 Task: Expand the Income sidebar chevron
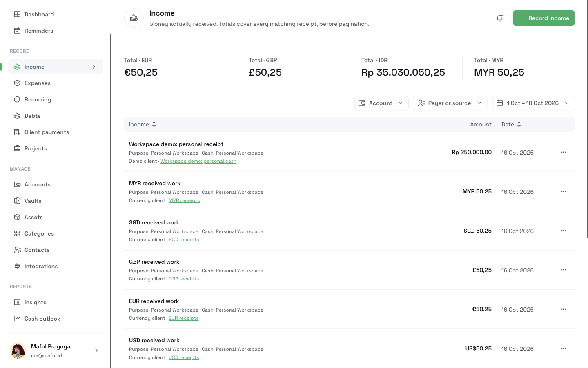[x=94, y=67]
